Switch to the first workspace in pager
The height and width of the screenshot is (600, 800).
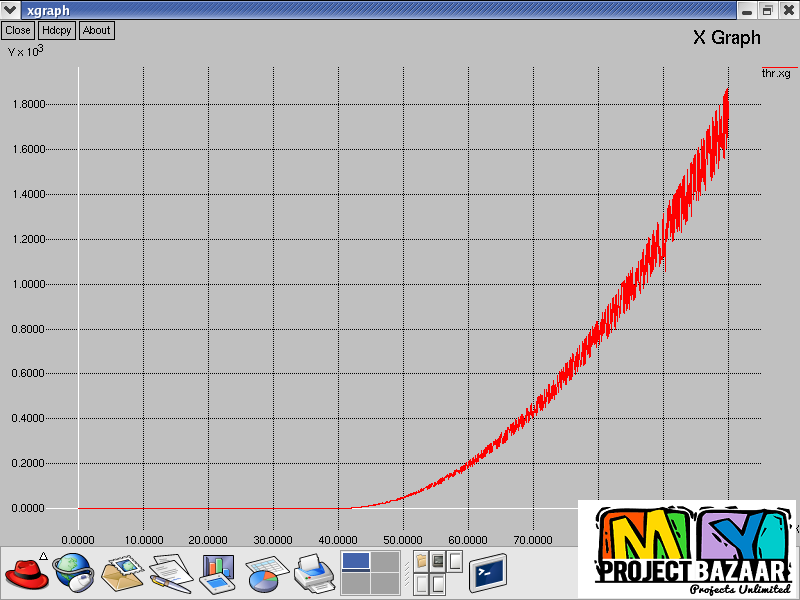[x=355, y=561]
